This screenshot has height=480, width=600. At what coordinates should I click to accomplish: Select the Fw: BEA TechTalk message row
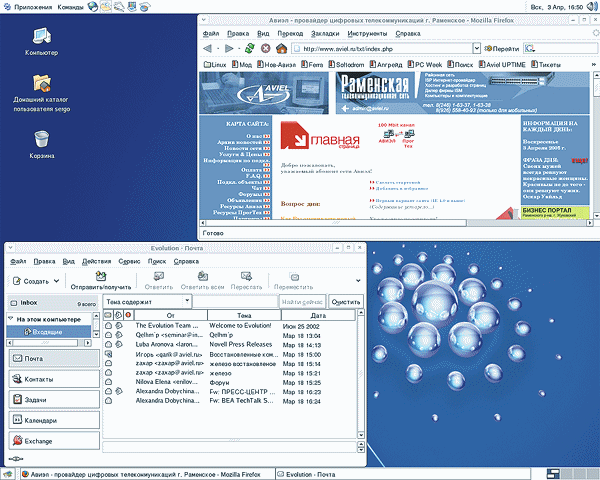coord(230,401)
